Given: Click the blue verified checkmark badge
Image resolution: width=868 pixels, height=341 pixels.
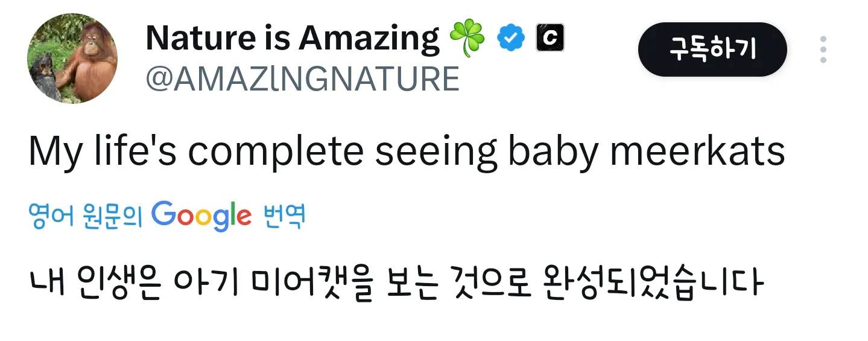Looking at the screenshot, I should point(511,39).
